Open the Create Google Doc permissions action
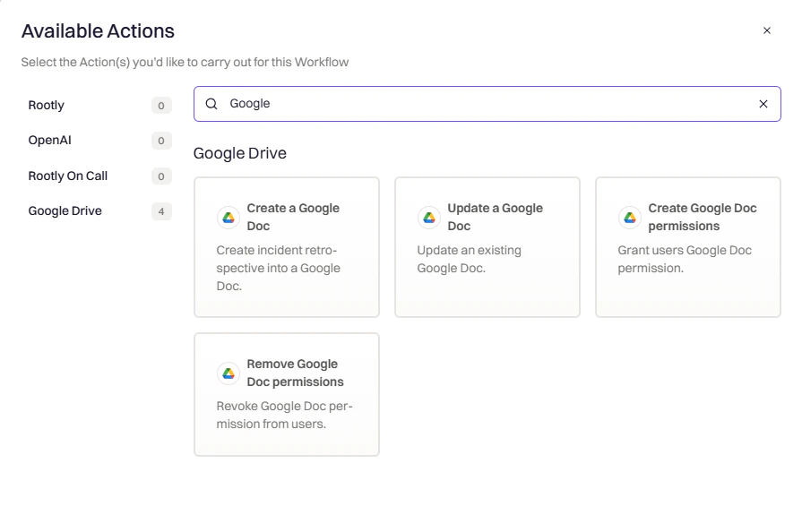The width and height of the screenshot is (802, 532). click(x=687, y=246)
